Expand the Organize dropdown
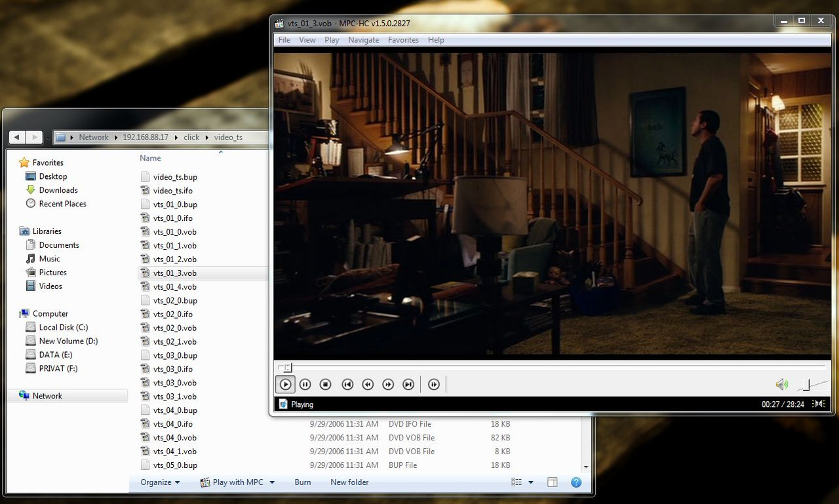The width and height of the screenshot is (839, 504). click(160, 482)
